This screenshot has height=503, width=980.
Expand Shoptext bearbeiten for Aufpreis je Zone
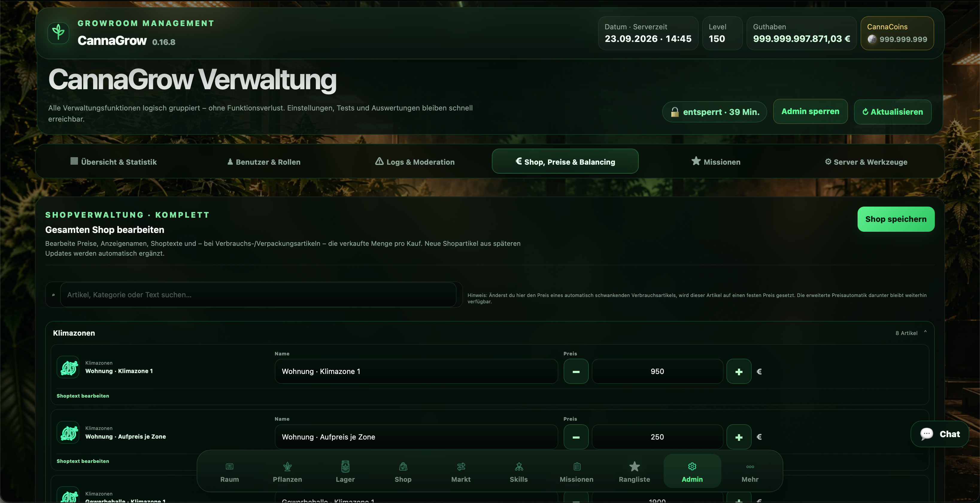pyautogui.click(x=83, y=461)
